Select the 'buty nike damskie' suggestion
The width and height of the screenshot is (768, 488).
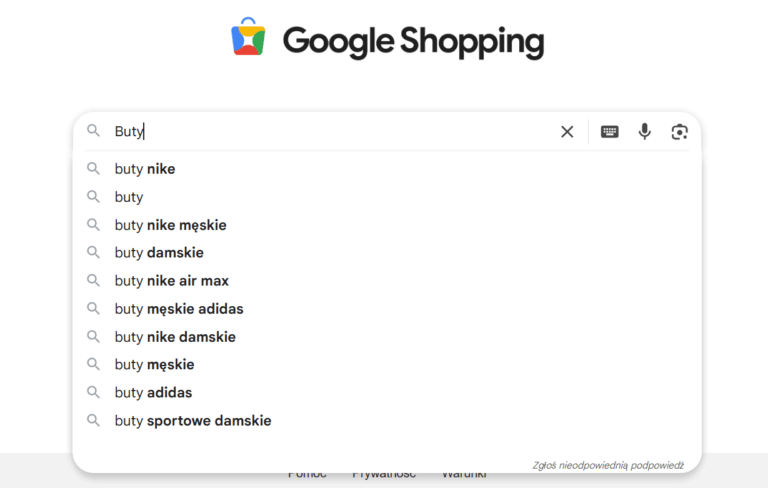click(x=175, y=337)
